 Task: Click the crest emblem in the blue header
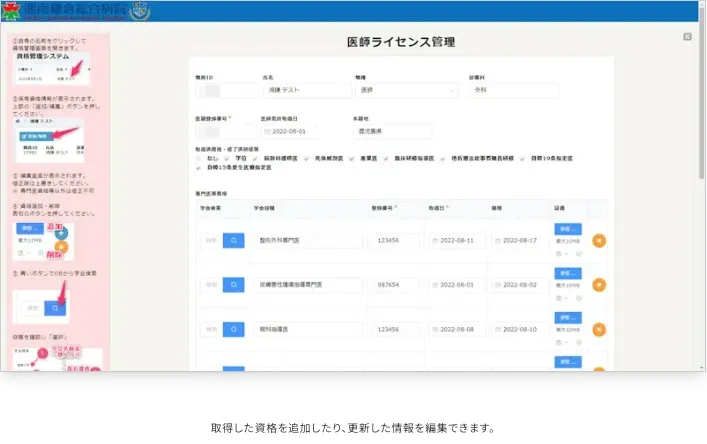tap(140, 11)
